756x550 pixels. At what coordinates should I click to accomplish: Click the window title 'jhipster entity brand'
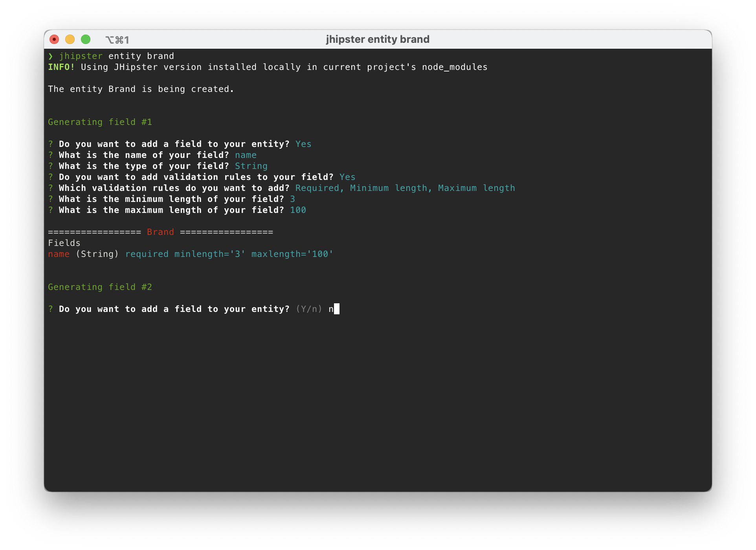click(x=378, y=39)
